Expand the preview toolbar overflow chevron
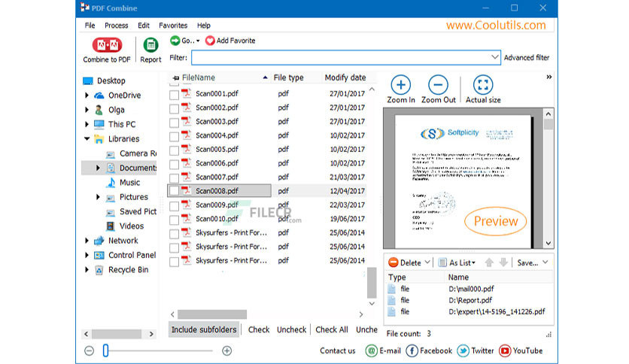The height and width of the screenshot is (364, 629). click(548, 77)
